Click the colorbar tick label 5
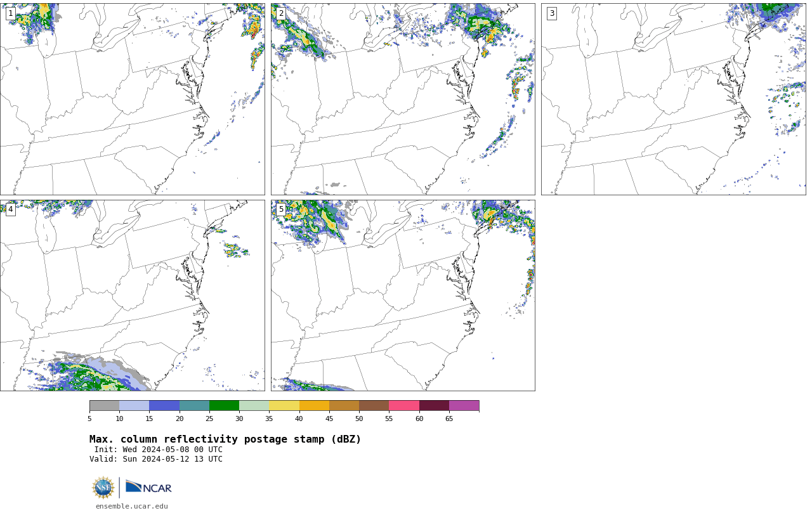Image resolution: width=812 pixels, height=513 pixels. (x=89, y=419)
